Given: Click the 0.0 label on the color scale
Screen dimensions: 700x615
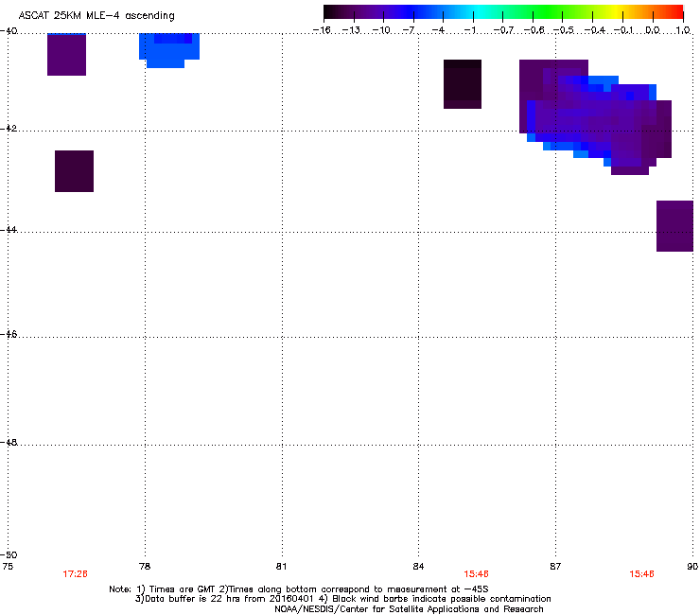Looking at the screenshot, I should [x=653, y=30].
